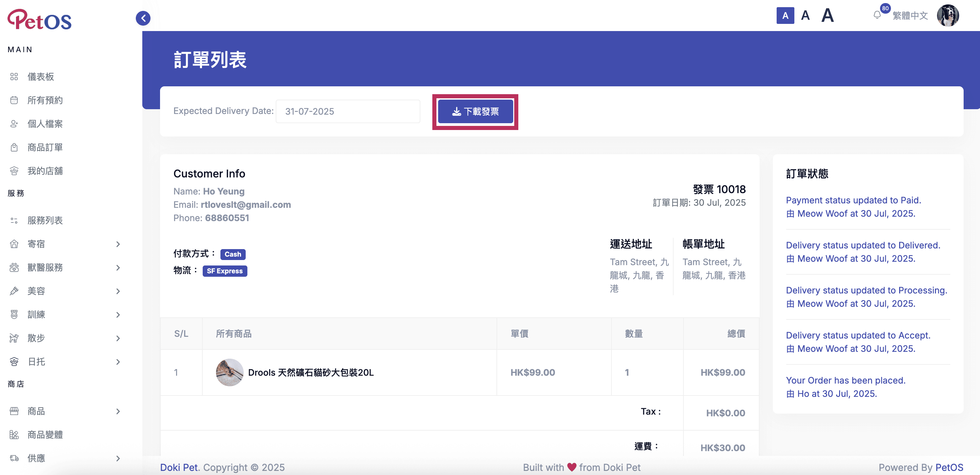This screenshot has height=475, width=980.
Task: Click the SF Express logistics badge
Action: (x=225, y=271)
